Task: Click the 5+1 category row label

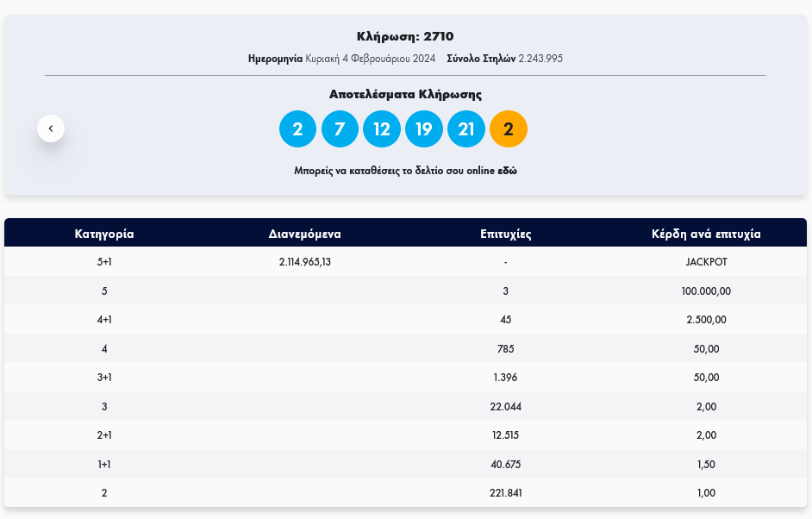Action: [104, 262]
